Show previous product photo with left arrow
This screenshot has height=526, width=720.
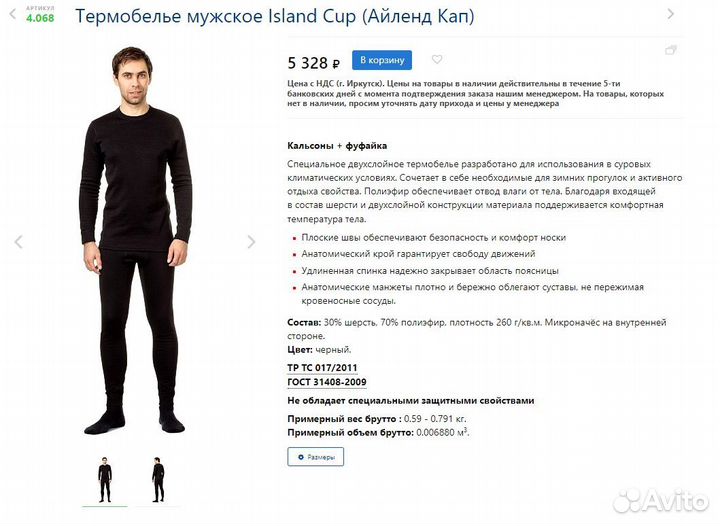(x=18, y=241)
